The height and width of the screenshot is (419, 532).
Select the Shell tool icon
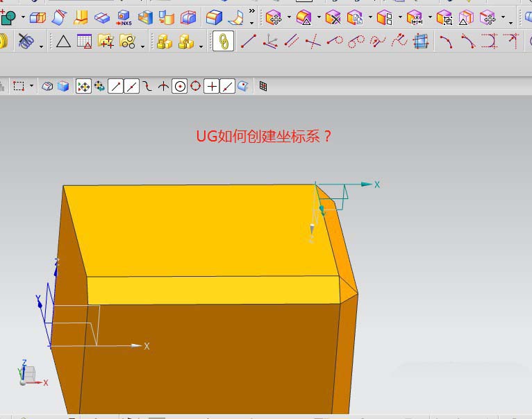pos(145,17)
